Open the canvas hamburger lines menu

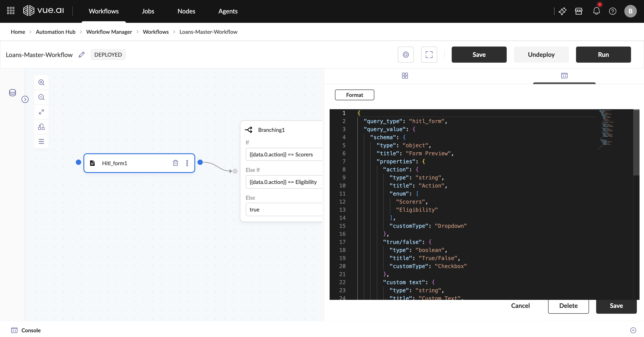click(x=41, y=141)
